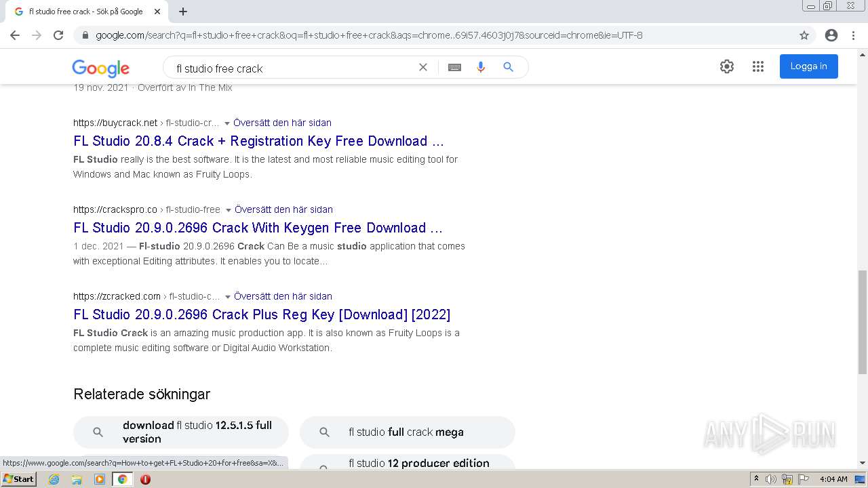This screenshot has height=488, width=868.
Task: Launch Internet Explorer from the taskbar
Action: (x=54, y=479)
